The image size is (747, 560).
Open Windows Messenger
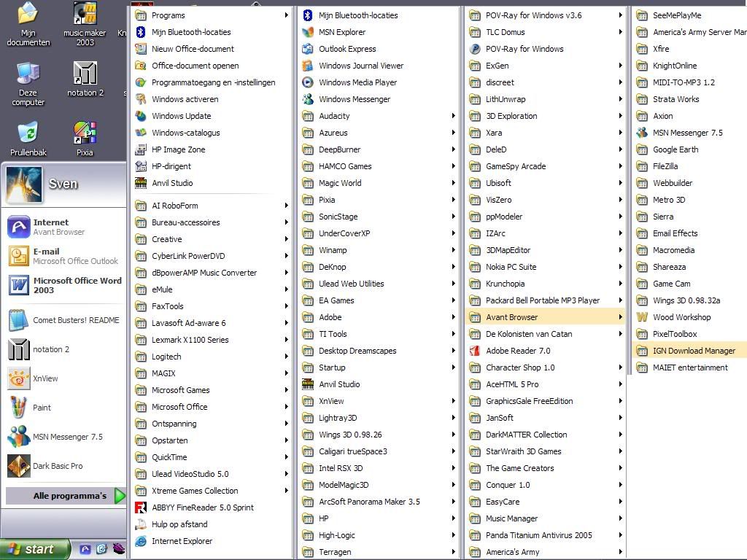[x=378, y=99]
